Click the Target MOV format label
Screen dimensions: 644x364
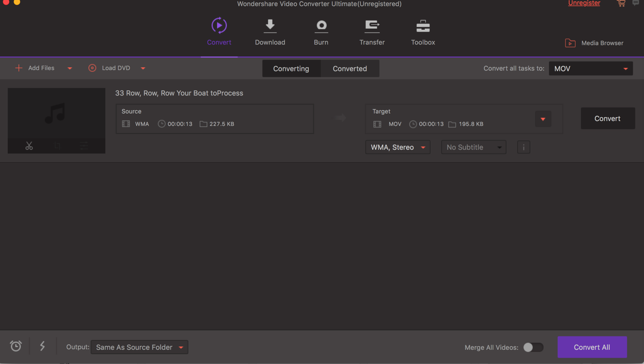coord(395,124)
